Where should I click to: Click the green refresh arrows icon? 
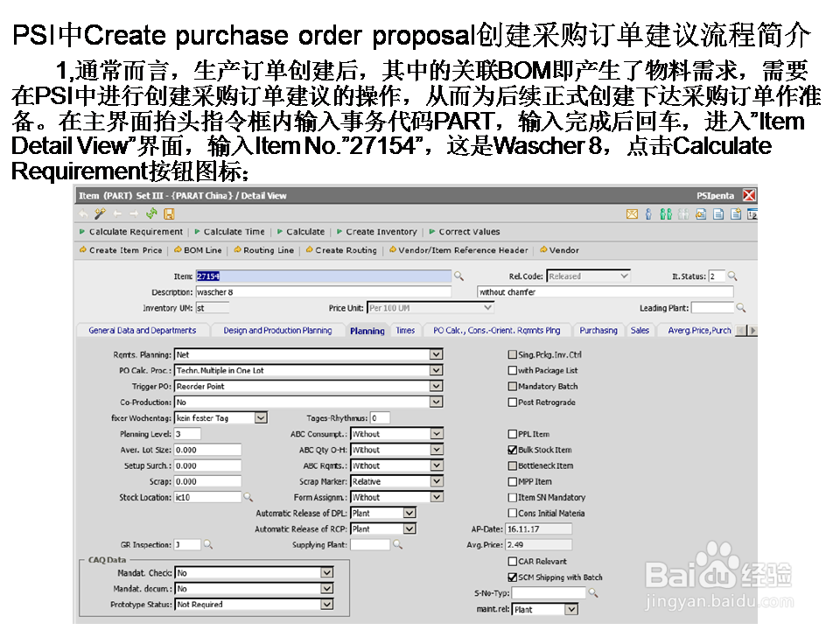click(150, 213)
